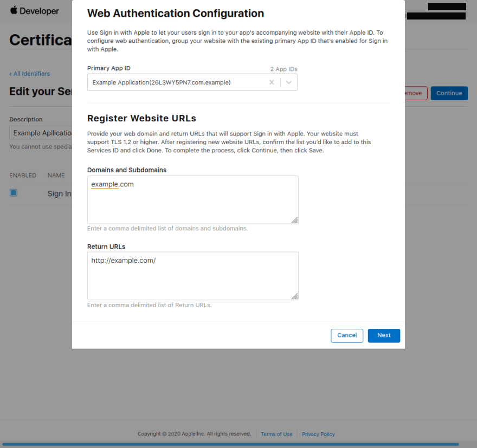Open the Terms of Use link
477x448 pixels.
pyautogui.click(x=276, y=434)
